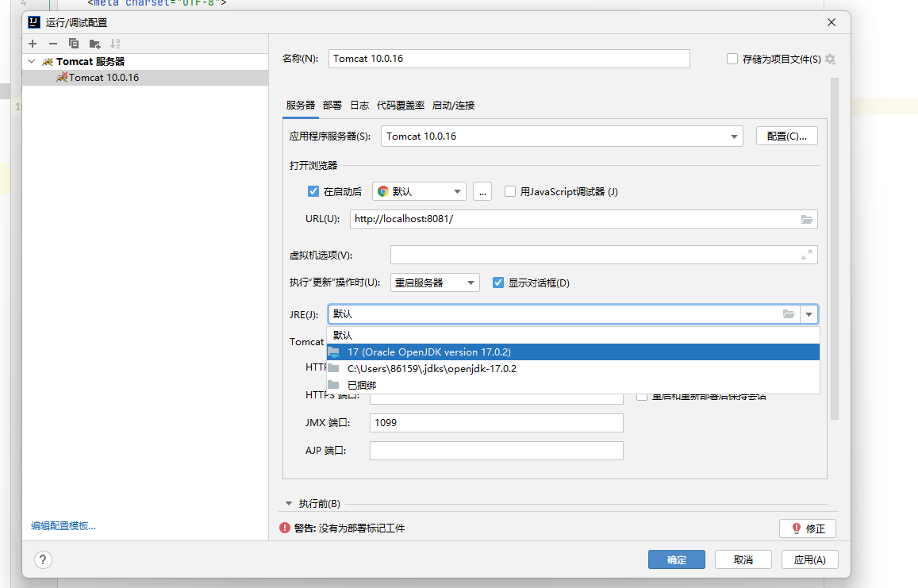Select 17 Oracle OpenJDK version 17.0.2
The height and width of the screenshot is (588, 918).
(x=573, y=352)
